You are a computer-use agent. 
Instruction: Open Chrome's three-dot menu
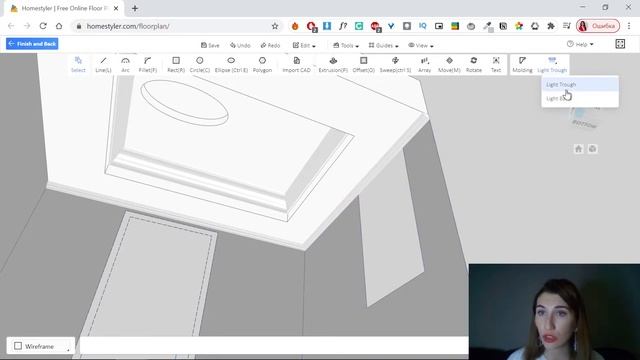tap(629, 26)
